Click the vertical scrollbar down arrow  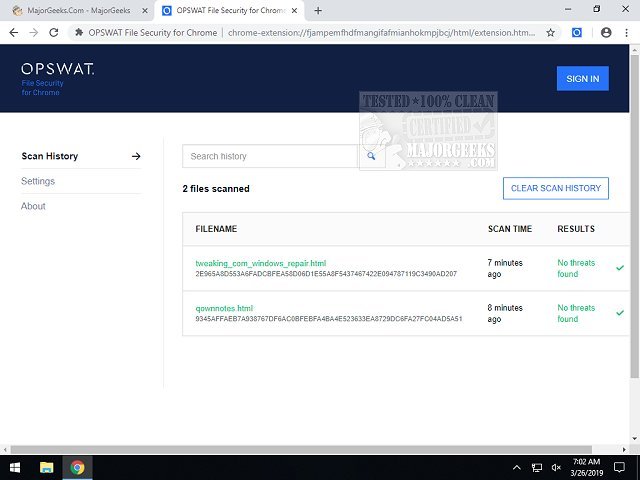[x=634, y=439]
